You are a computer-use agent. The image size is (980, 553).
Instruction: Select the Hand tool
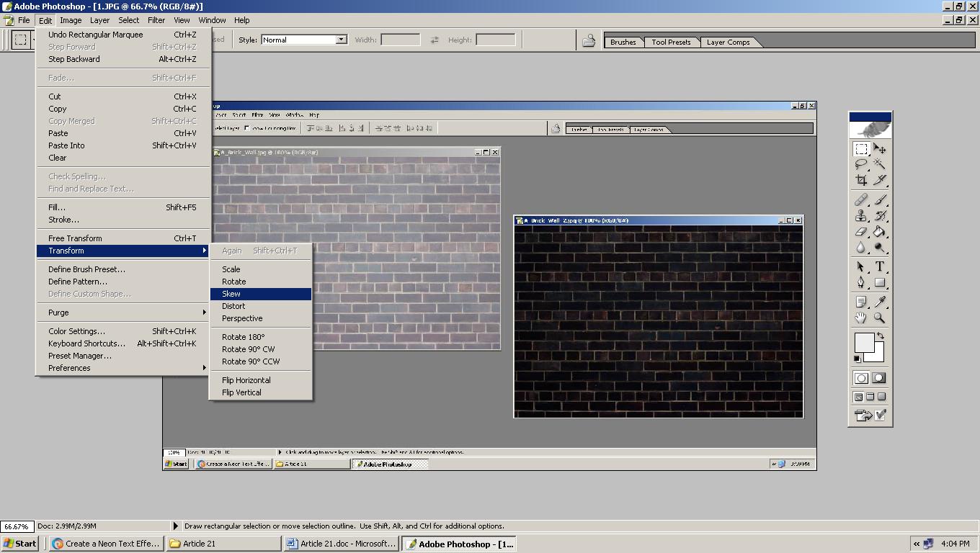point(861,318)
